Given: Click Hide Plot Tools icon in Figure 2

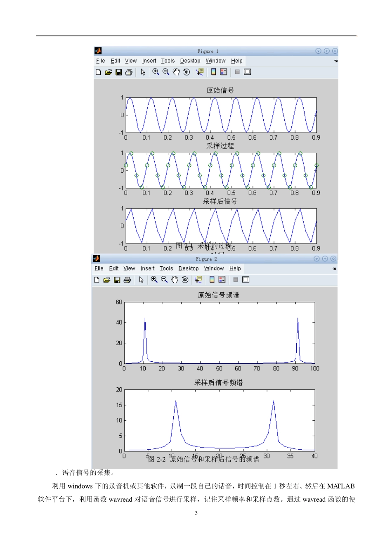Looking at the screenshot, I should (236, 280).
